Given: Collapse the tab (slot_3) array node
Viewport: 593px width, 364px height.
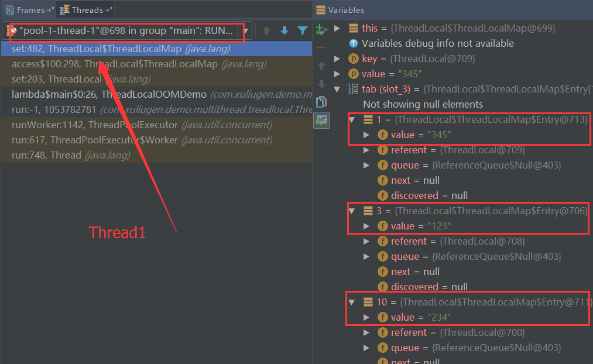Looking at the screenshot, I should [337, 89].
